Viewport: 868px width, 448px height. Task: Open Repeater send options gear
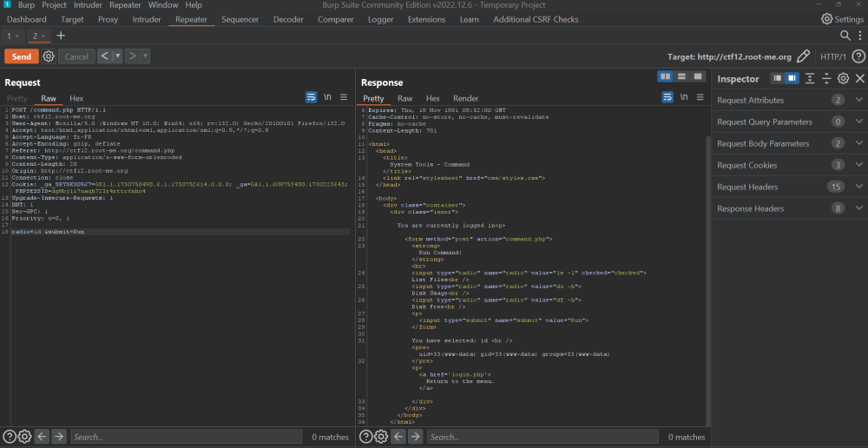[49, 56]
